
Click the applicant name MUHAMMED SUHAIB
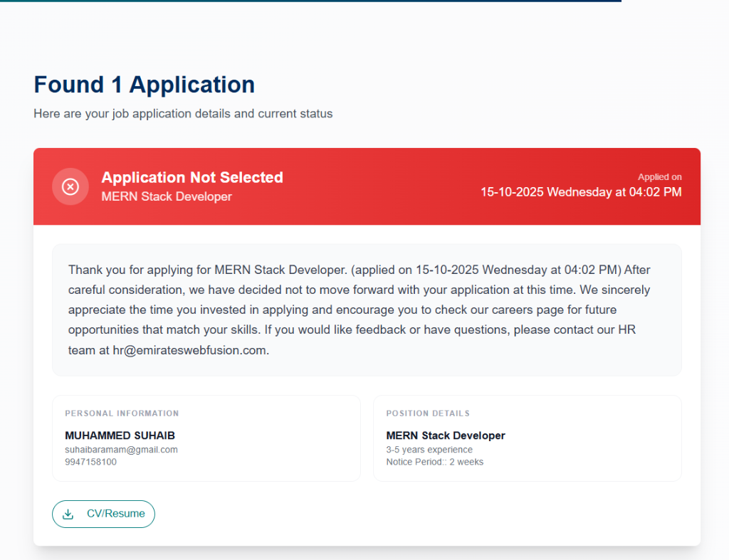click(120, 435)
